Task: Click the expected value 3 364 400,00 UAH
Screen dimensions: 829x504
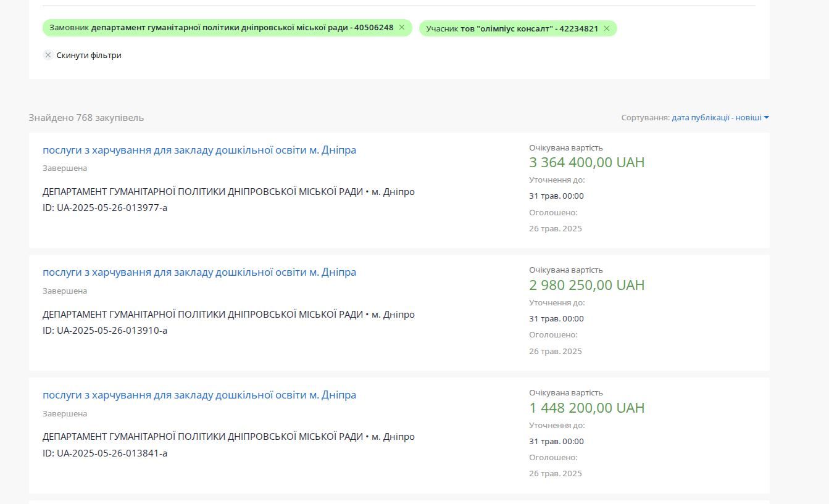Action: [586, 163]
